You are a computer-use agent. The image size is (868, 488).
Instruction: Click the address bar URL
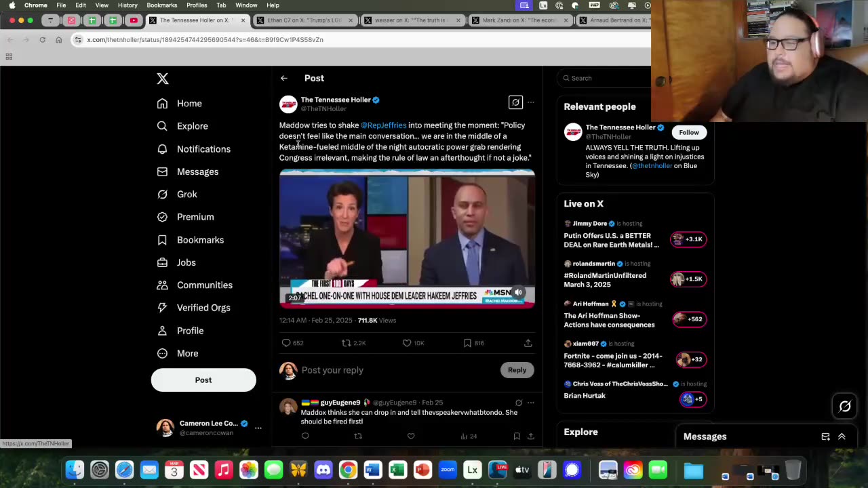[x=205, y=40]
